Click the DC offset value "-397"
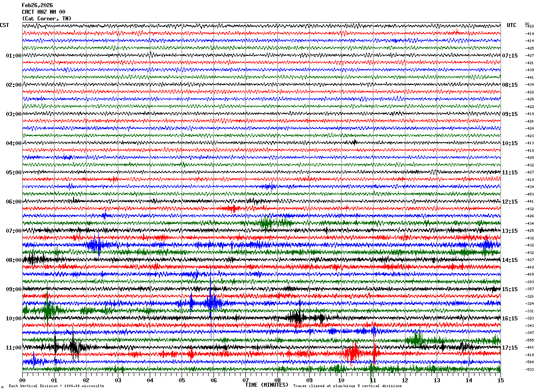The width and height of the screenshot is (536, 392). tap(529, 333)
